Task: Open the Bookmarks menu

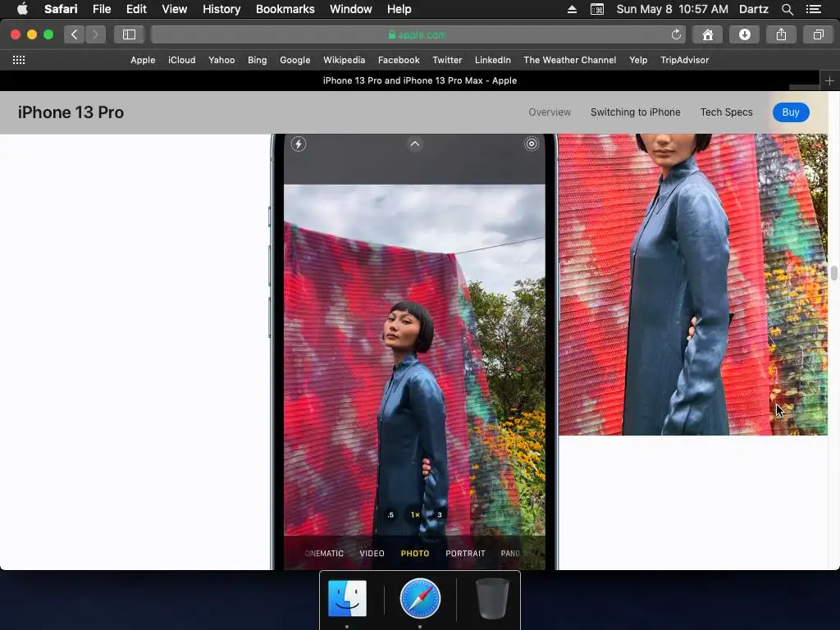Action: (285, 9)
